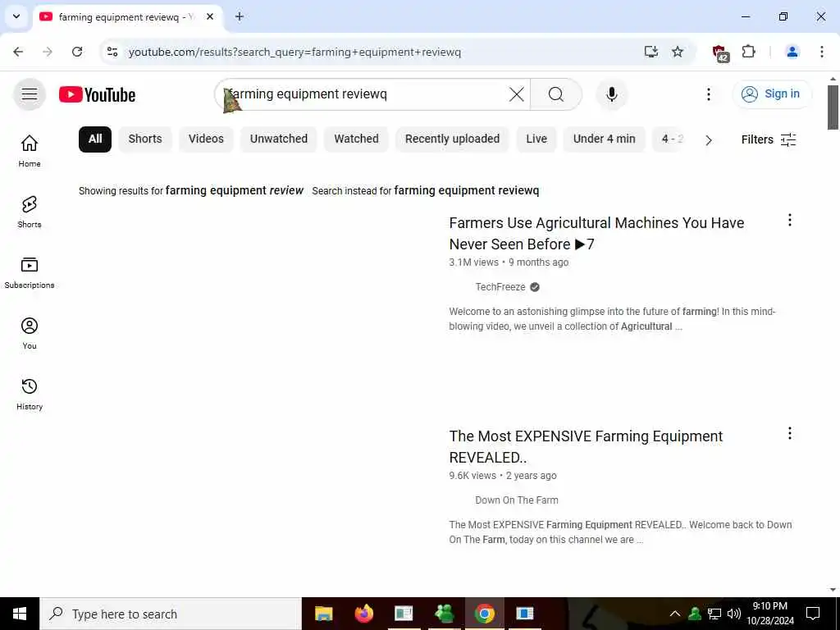Select the Videos filter chip
This screenshot has width=840, height=630.
click(206, 139)
